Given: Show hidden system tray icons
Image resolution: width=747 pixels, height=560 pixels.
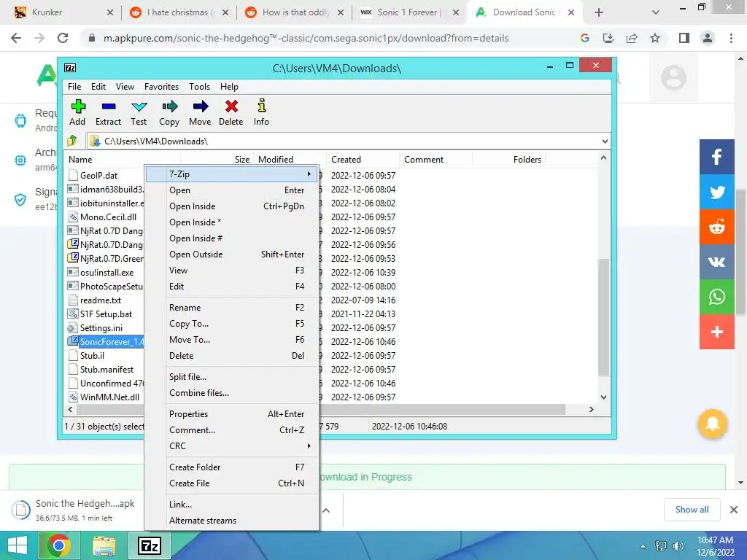Looking at the screenshot, I should coord(643,546).
